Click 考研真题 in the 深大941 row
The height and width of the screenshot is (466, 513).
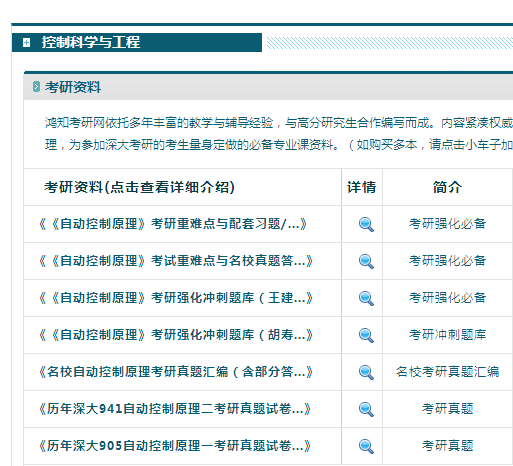click(447, 409)
